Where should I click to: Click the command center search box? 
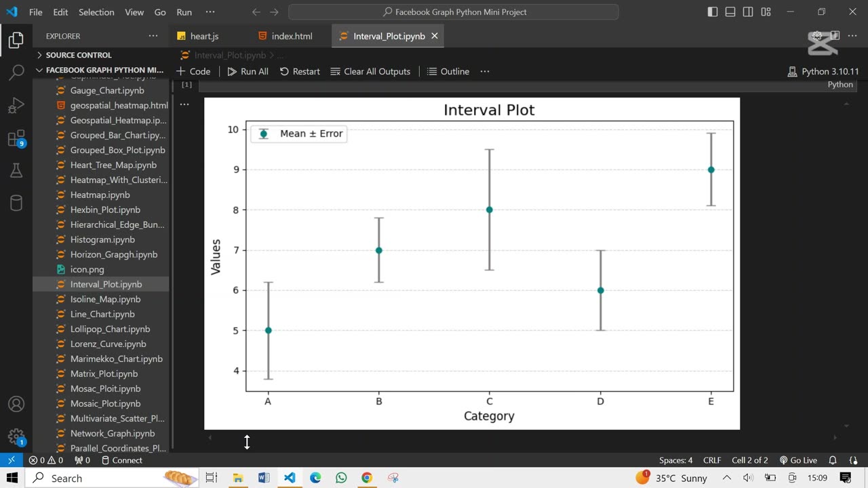click(454, 12)
